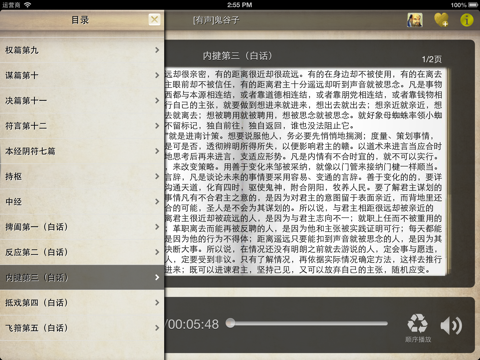Viewport: 480px width, 360px height.
Task: Click chevron on 决篇第十一 row
Action: (157, 101)
